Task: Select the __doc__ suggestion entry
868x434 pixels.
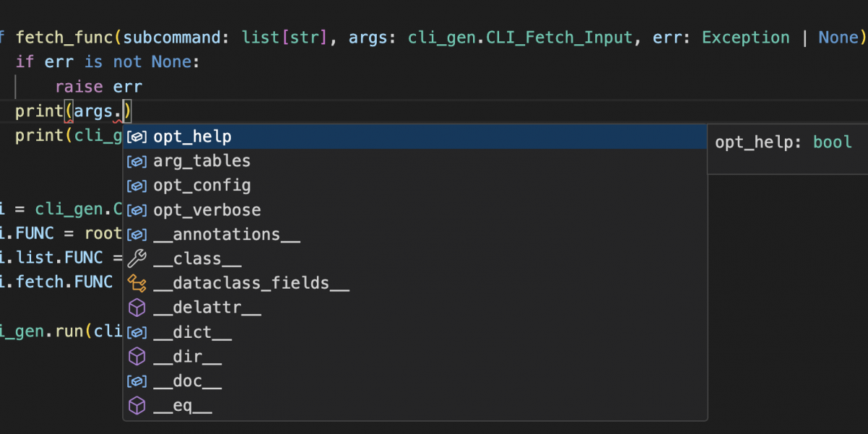Action: (x=187, y=382)
